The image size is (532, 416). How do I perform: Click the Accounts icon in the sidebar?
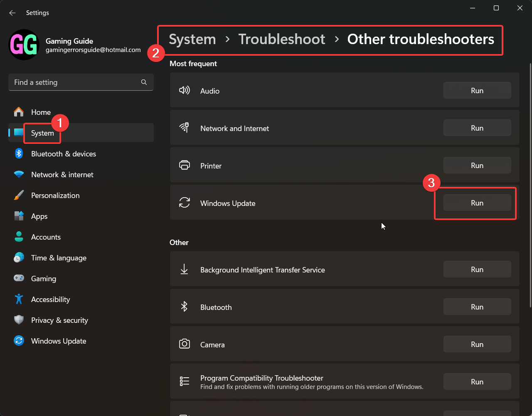19,237
